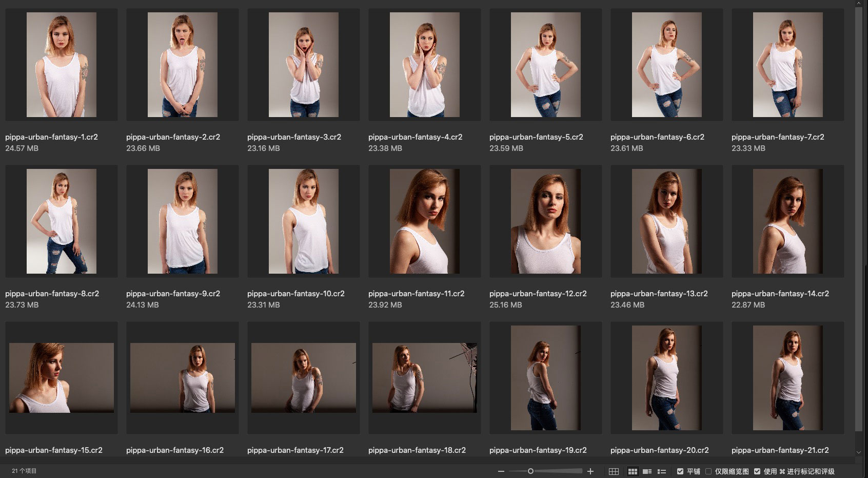
Task: Choose the pippa-urban-fantasy-18.cr2 thumbnail
Action: [424, 378]
